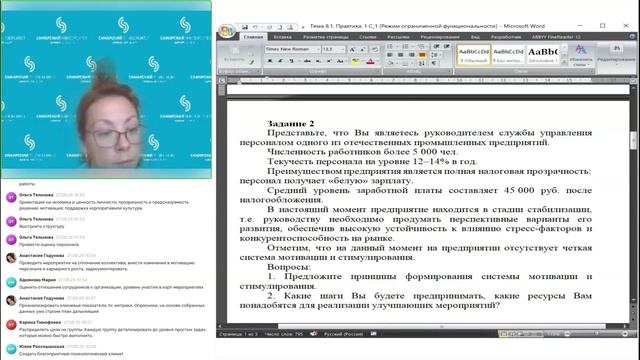
Task: Click the horizontal scrollbar under the document
Action: click(x=441, y=326)
